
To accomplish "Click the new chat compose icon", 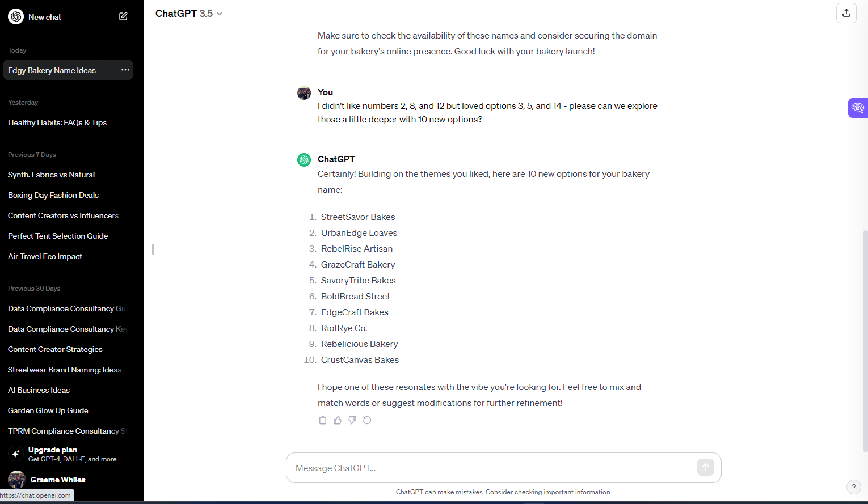I will coord(123,16).
